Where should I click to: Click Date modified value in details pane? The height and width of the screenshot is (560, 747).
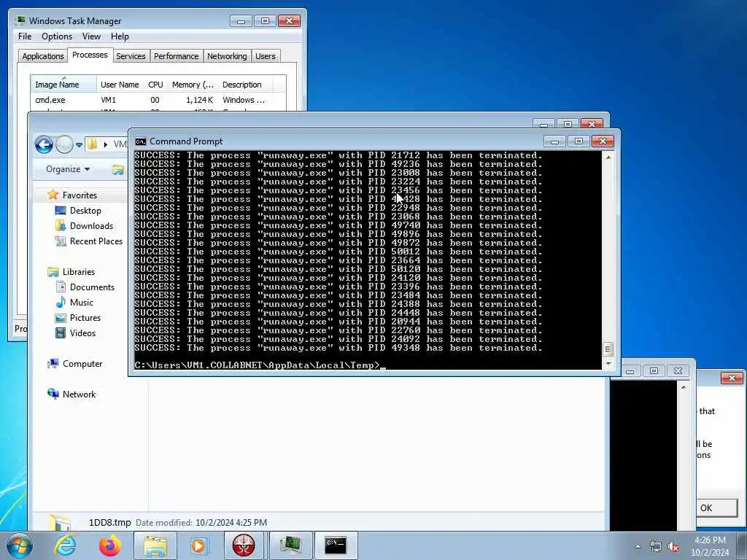pos(231,522)
